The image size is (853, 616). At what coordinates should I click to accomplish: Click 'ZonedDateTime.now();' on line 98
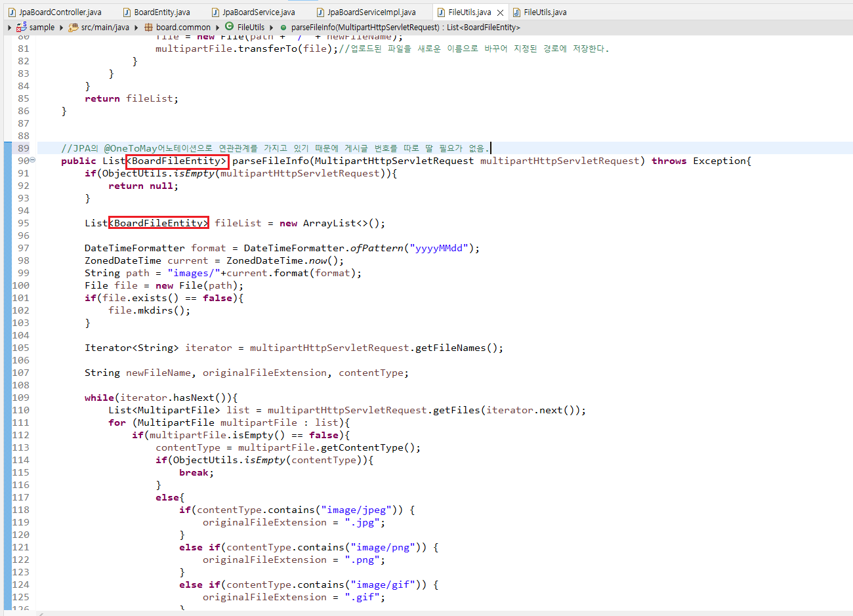click(x=285, y=260)
